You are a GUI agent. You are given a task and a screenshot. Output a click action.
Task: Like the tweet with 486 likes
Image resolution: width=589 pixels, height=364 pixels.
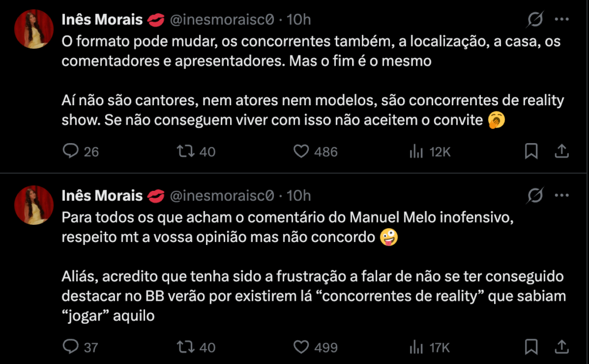pos(302,152)
